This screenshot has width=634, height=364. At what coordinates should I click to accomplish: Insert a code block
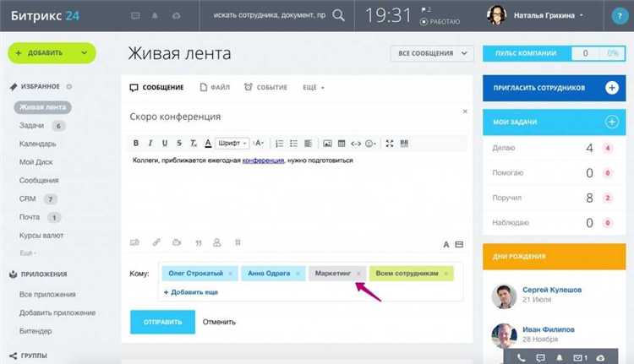coord(356,144)
